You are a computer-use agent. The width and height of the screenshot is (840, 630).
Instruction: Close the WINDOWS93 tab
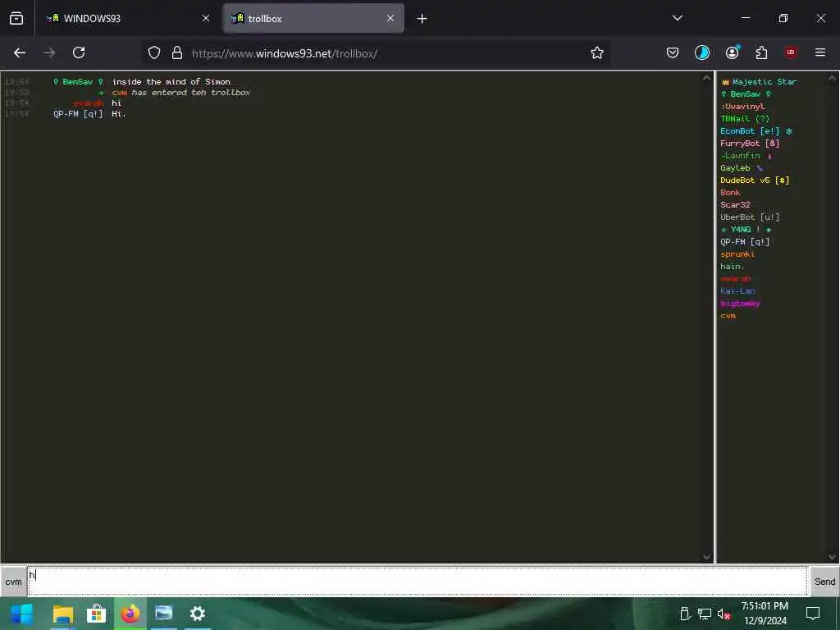tap(206, 19)
